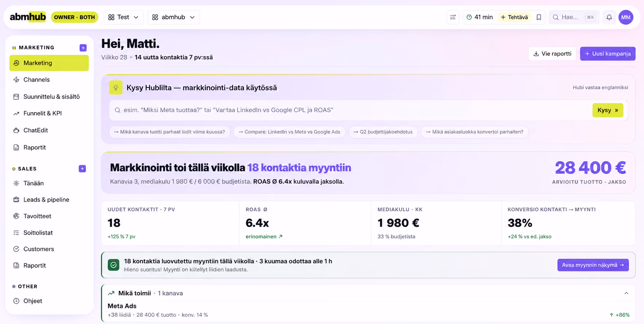Open Suunnittelu & sisältö page

(x=49, y=97)
